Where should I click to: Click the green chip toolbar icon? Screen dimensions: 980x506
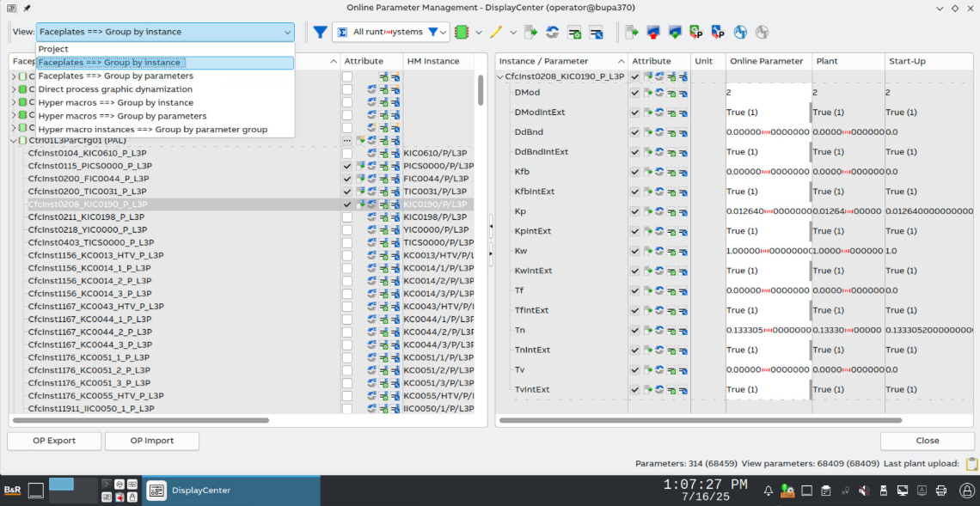(462, 32)
